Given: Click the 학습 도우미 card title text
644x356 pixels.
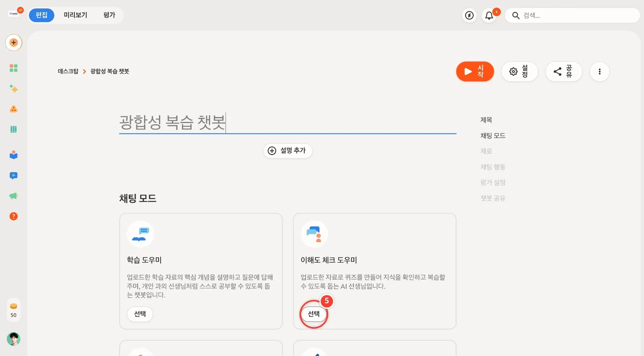Looking at the screenshot, I should pos(144,260).
